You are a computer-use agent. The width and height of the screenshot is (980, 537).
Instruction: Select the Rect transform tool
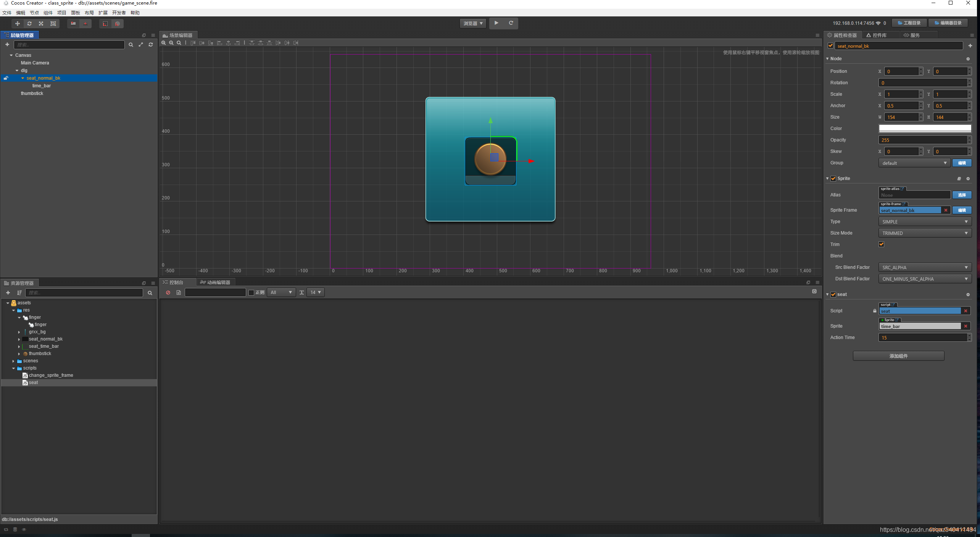pos(53,24)
